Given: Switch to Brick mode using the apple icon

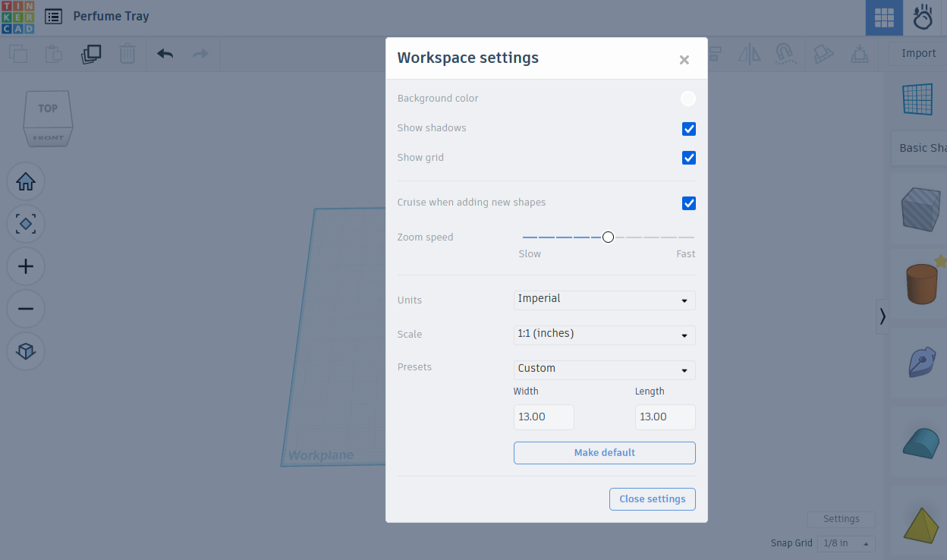Looking at the screenshot, I should pyautogui.click(x=923, y=17).
